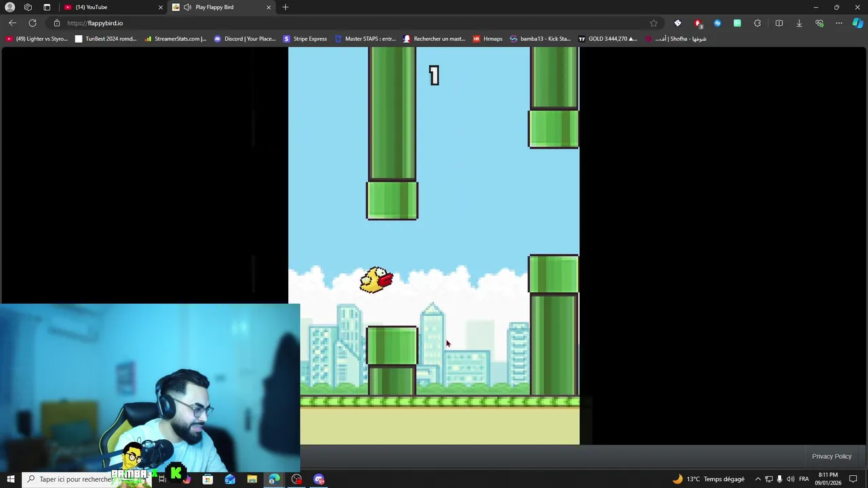Viewport: 868px width, 488px height.
Task: Open a new browser tab
Action: pos(285,7)
